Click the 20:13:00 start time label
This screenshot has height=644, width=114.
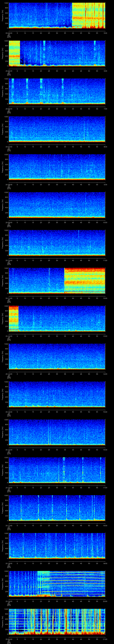(9, 374)
